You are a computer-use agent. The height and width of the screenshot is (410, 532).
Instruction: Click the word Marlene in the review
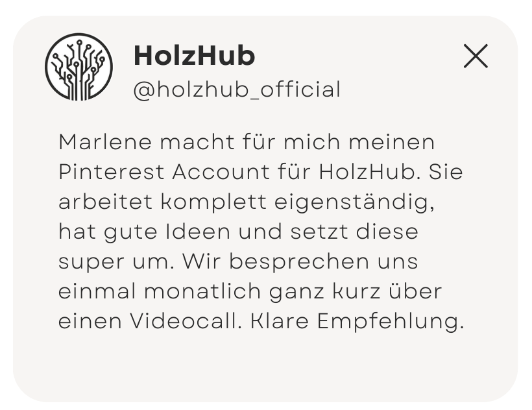105,142
